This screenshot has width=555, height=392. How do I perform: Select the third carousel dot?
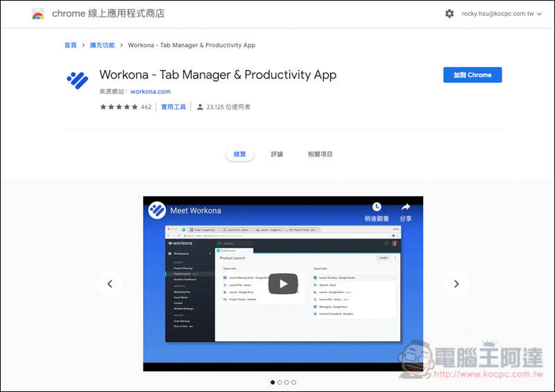click(287, 382)
